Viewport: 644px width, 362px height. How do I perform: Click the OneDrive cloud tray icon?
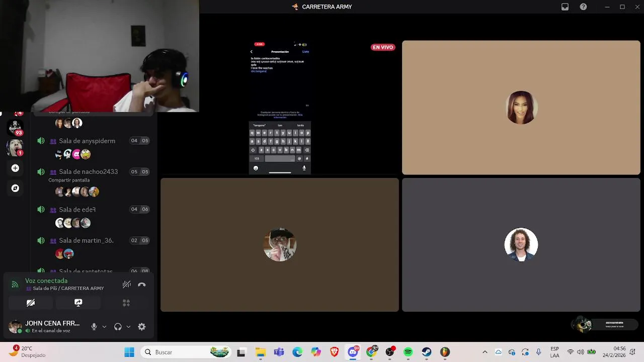coord(498,352)
